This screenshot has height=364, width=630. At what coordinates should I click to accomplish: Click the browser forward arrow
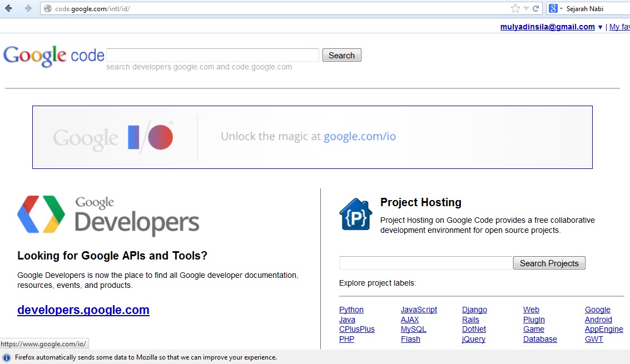[x=28, y=8]
